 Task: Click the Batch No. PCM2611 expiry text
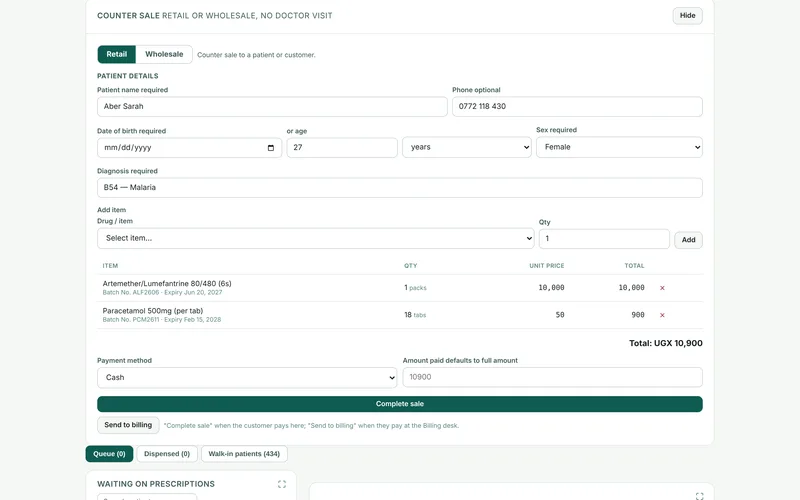(x=162, y=319)
